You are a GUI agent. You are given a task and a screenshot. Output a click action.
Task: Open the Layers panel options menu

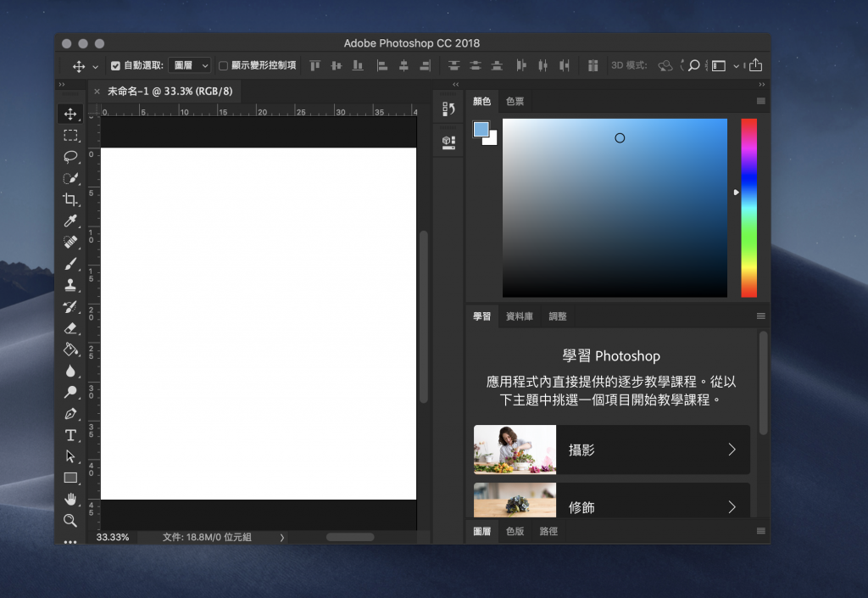coord(761,530)
